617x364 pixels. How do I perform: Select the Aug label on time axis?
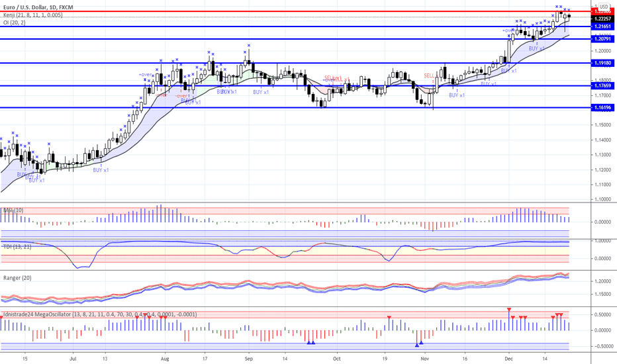tap(165, 359)
